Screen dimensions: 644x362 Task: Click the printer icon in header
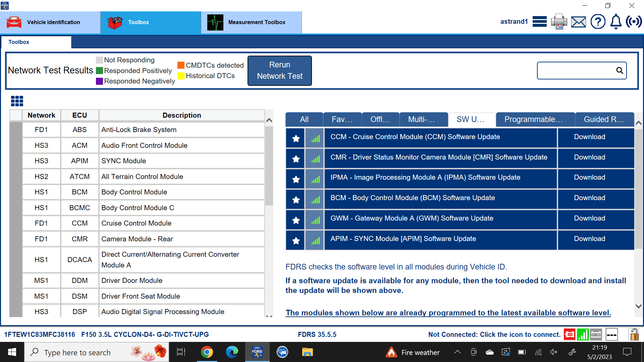pos(559,22)
